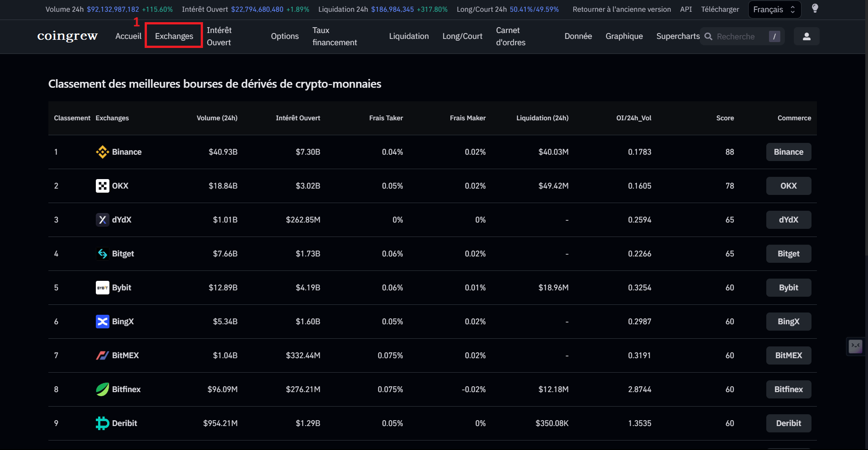Click the OKX logo icon
868x450 pixels.
point(102,186)
